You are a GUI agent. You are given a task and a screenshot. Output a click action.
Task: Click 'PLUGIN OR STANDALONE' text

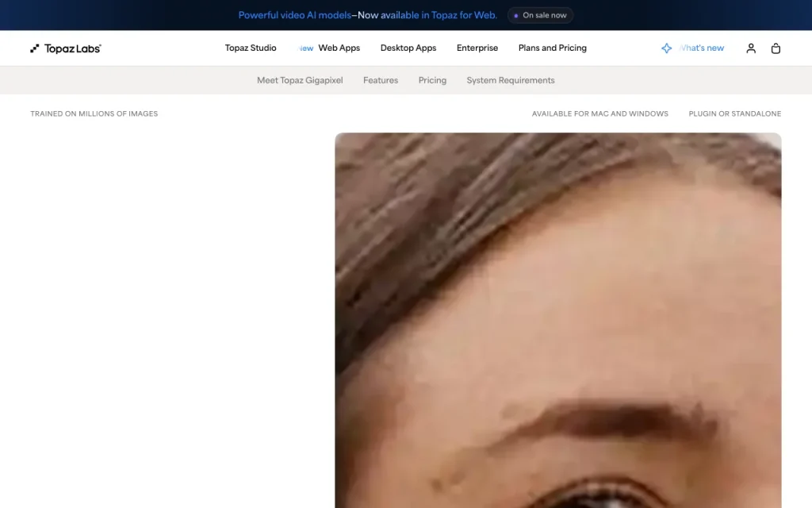click(x=734, y=114)
